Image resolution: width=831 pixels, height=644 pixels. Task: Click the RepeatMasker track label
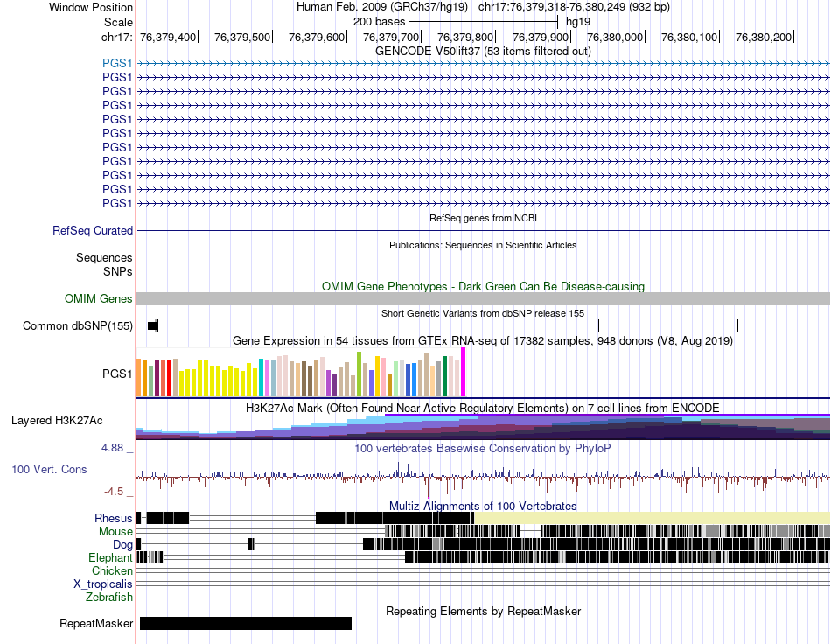(x=96, y=623)
